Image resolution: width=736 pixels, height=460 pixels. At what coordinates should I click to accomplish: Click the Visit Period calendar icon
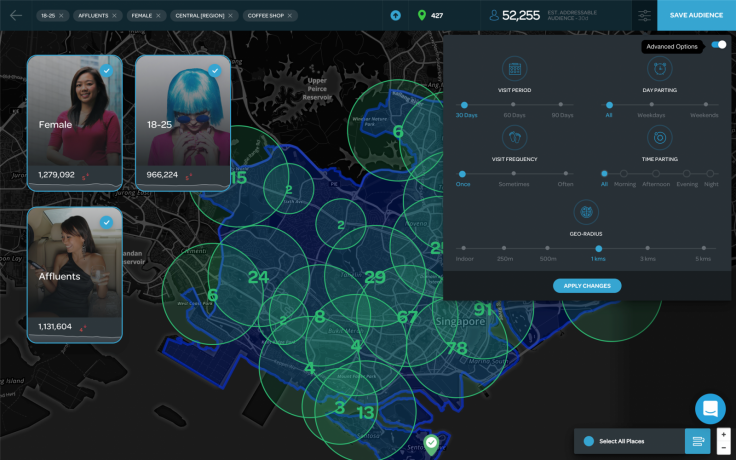coord(514,69)
